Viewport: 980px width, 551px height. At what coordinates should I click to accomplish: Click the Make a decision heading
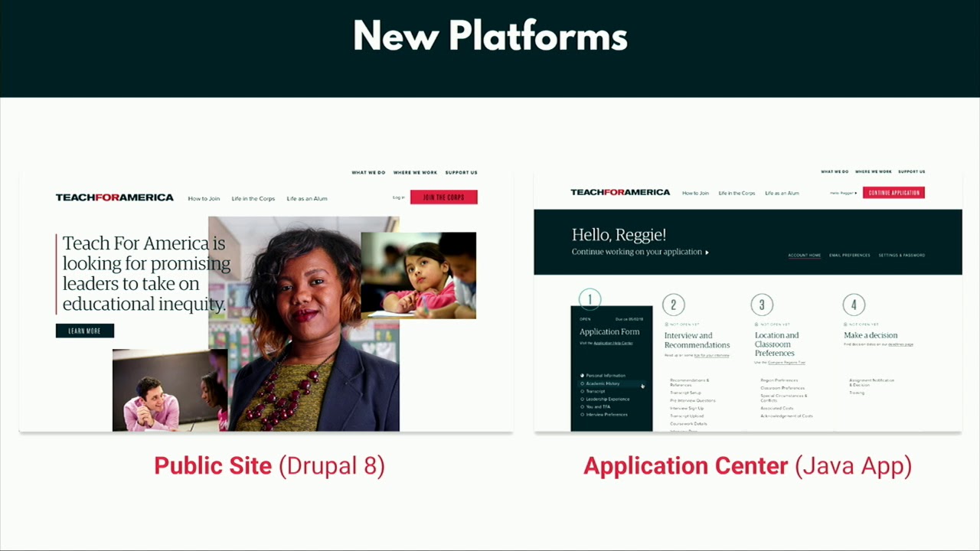871,335
